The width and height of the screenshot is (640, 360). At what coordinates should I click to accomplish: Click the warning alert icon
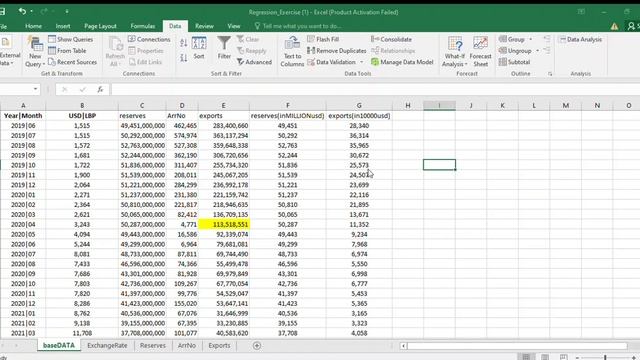point(614,27)
